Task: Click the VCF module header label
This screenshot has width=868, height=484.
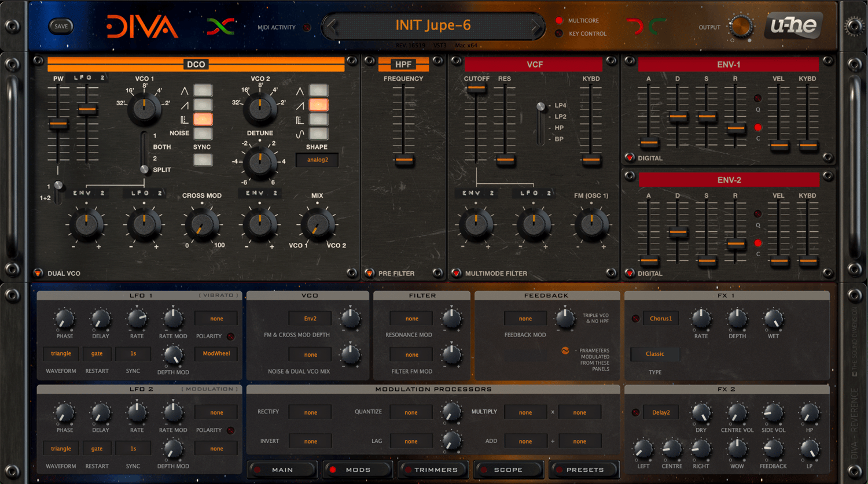Action: click(535, 64)
